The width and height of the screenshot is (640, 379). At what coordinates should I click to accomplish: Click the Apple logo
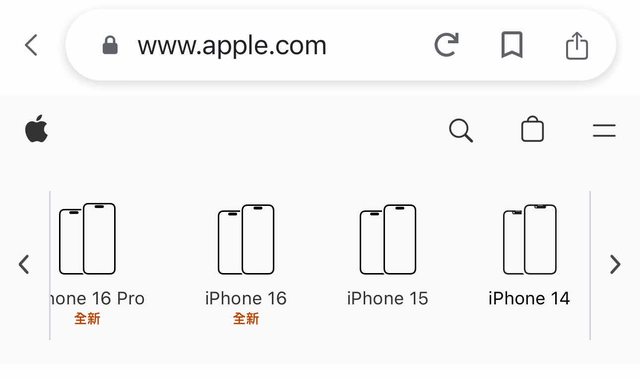pos(36,129)
